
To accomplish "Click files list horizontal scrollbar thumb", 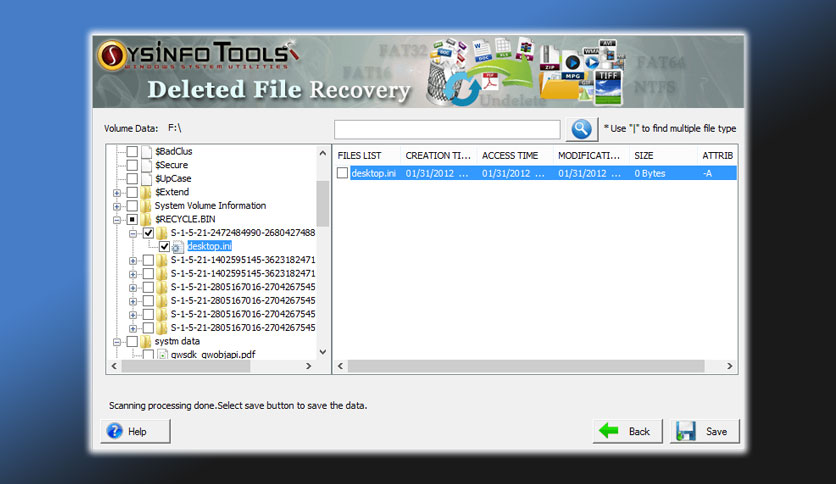I will (526, 366).
